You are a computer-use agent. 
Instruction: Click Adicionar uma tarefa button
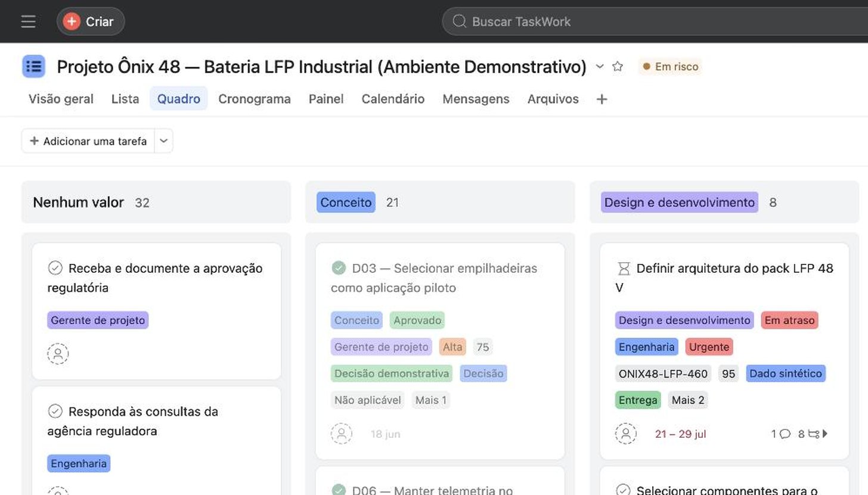click(88, 141)
